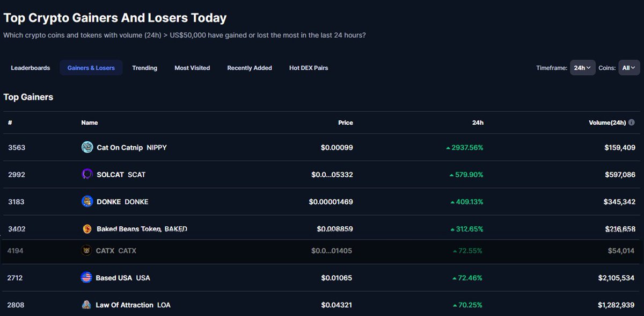
Task: Open the Based USA coin page
Action: (x=123, y=278)
